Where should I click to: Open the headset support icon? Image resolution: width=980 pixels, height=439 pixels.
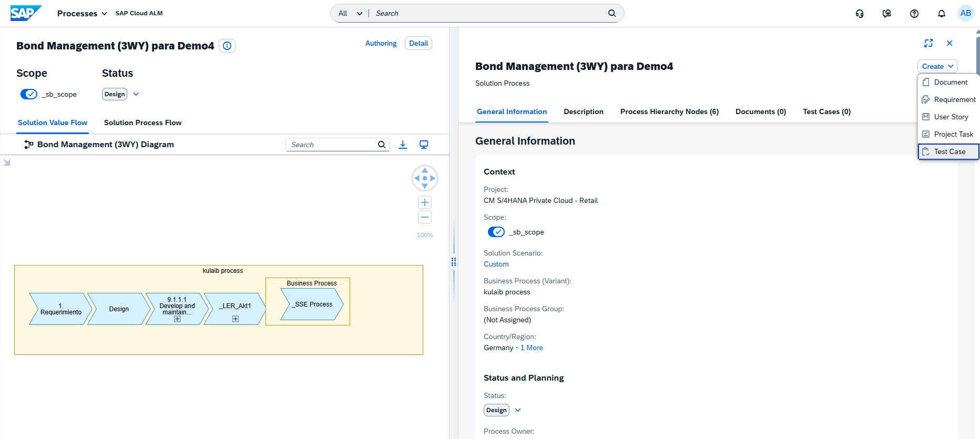coord(860,14)
